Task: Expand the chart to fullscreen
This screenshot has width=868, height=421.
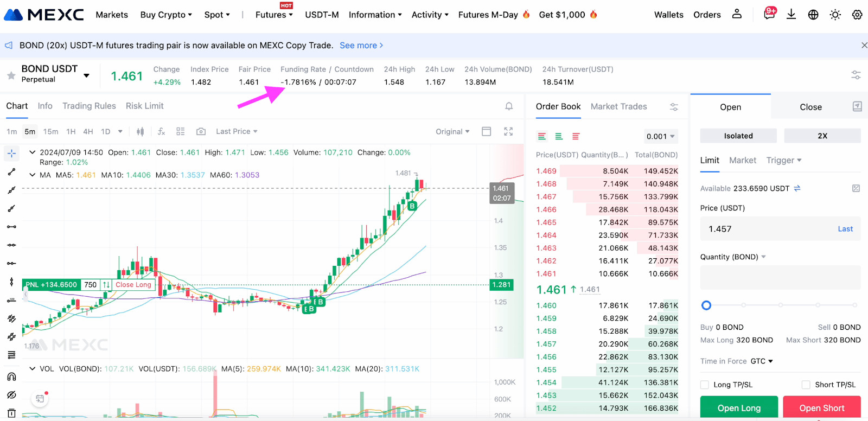Action: pos(508,131)
